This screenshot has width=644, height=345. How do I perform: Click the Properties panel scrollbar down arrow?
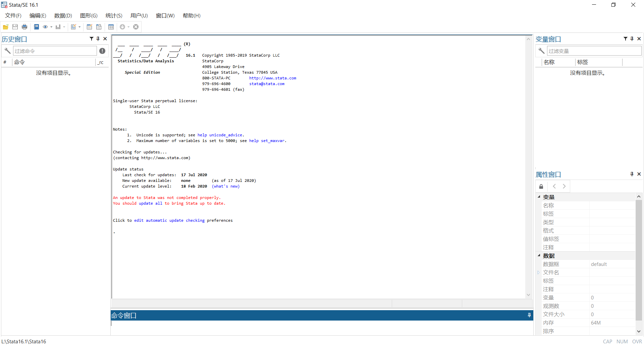point(639,331)
